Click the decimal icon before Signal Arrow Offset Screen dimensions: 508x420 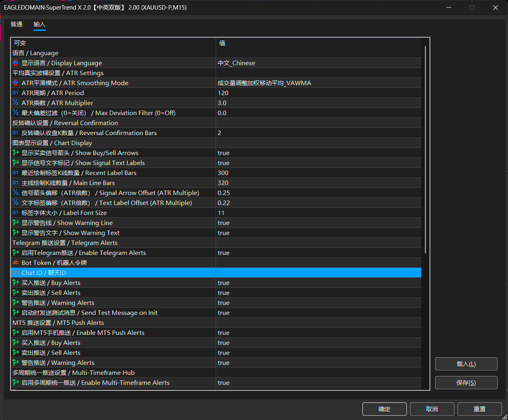(15, 193)
